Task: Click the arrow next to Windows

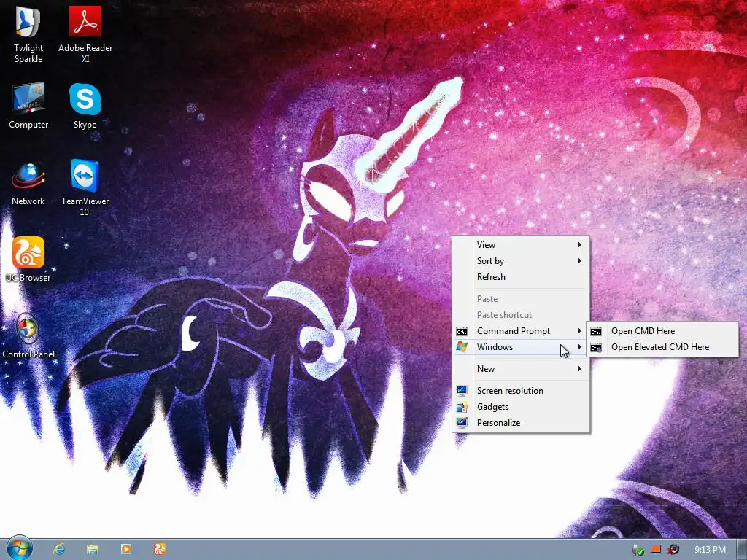Action: pyautogui.click(x=580, y=347)
